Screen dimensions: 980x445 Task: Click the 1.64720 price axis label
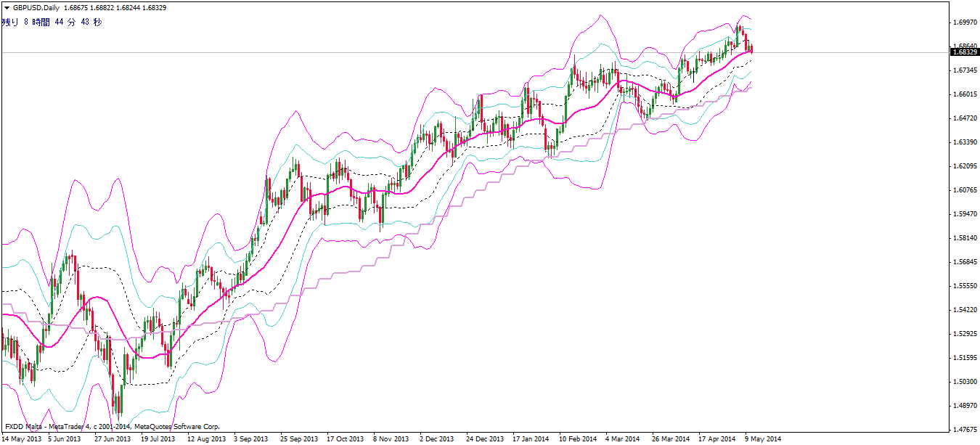click(x=964, y=118)
